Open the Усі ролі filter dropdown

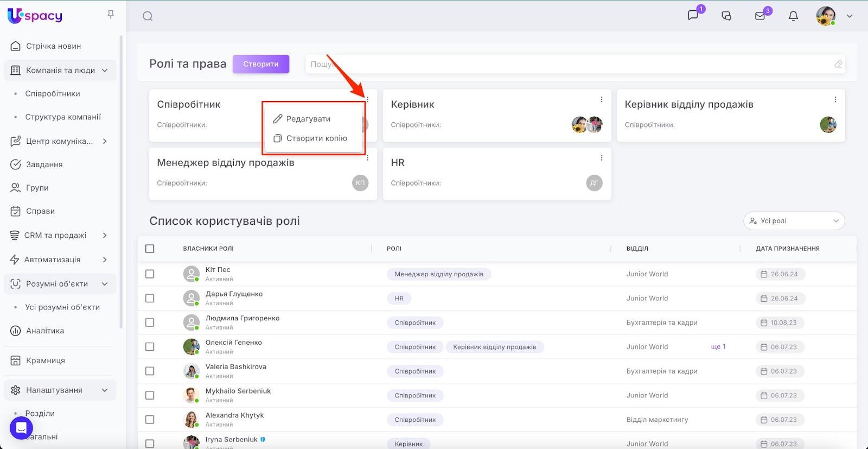pos(794,221)
